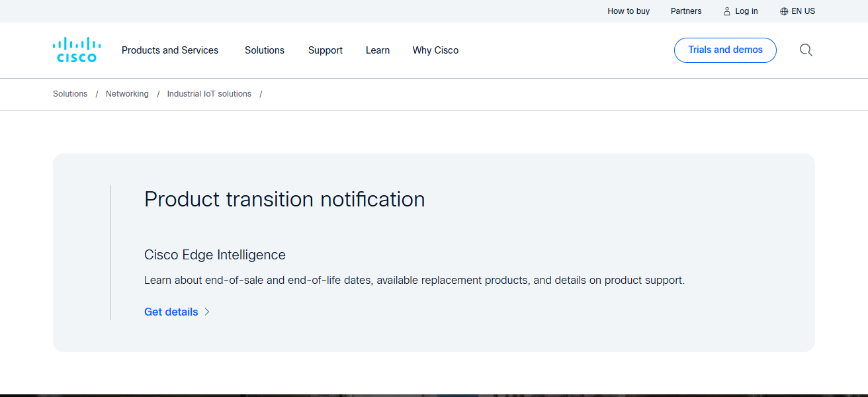The image size is (868, 397).
Task: Select Why Cisco in the navigation
Action: pyautogui.click(x=435, y=50)
